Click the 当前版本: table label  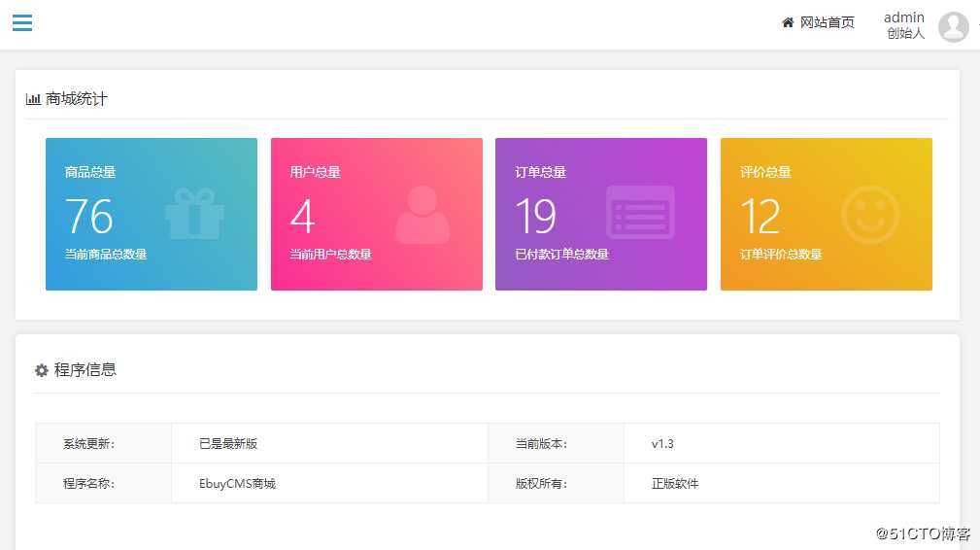(541, 444)
